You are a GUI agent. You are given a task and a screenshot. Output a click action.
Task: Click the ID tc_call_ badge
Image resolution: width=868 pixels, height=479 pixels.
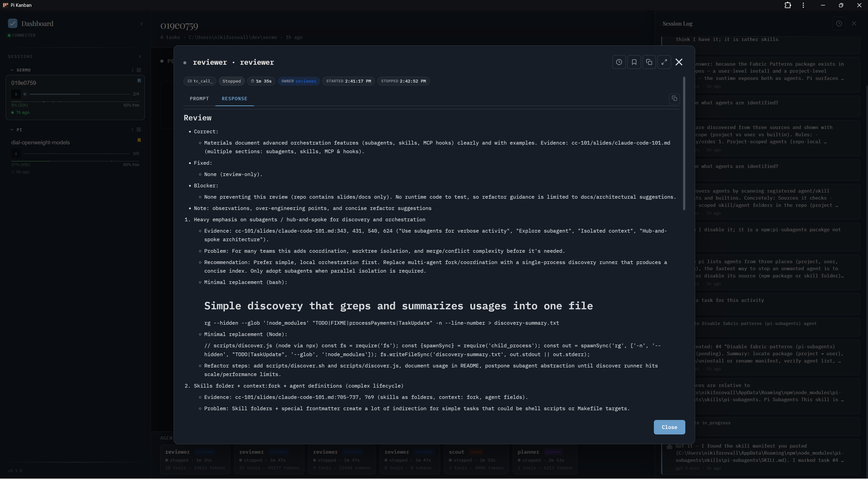pos(200,81)
